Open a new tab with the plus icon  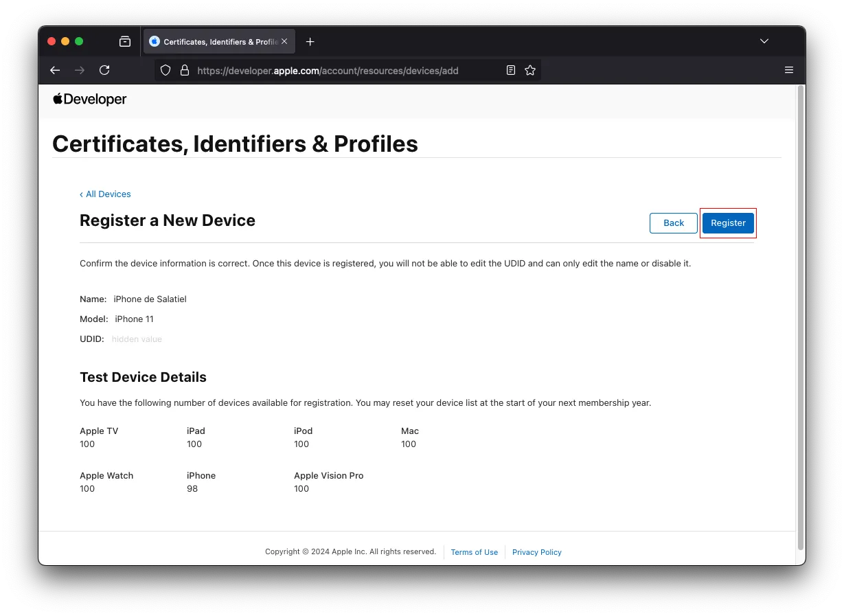tap(310, 41)
